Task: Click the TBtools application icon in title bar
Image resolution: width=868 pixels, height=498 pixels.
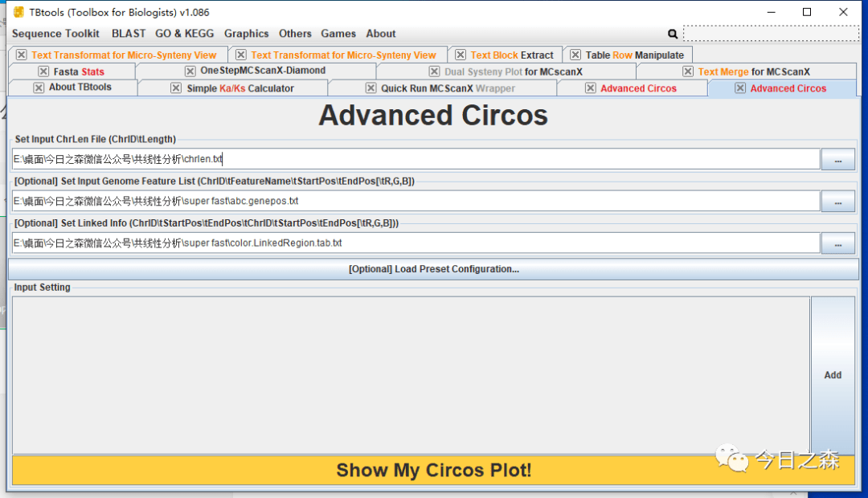Action: point(18,11)
